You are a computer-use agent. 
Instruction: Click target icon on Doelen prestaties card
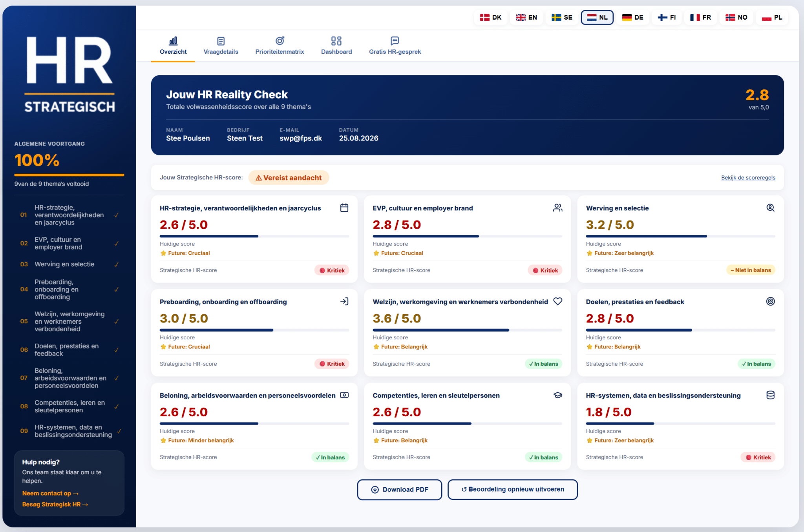coord(771,301)
